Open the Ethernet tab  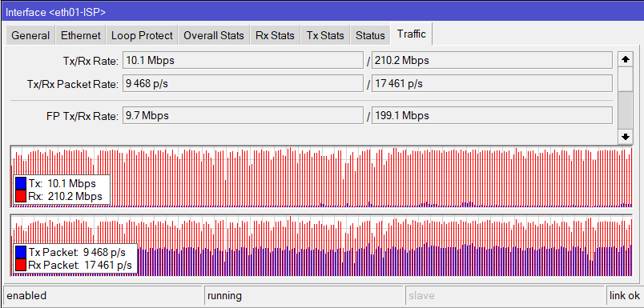coord(80,36)
